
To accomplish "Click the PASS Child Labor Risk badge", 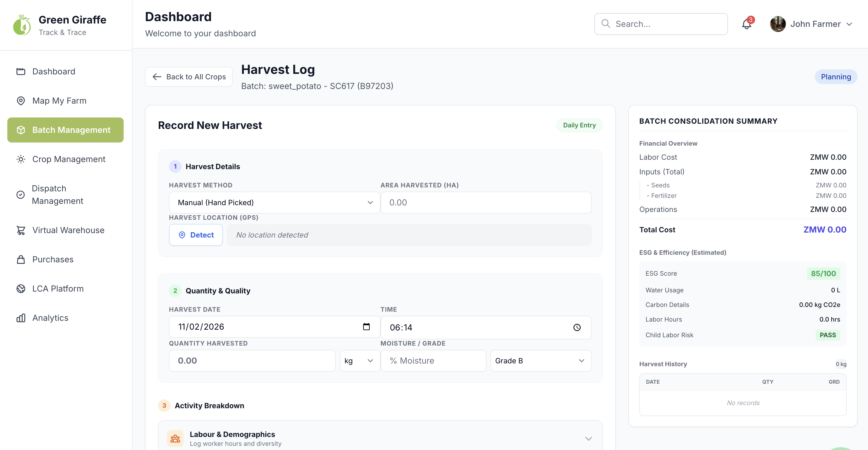I will point(828,335).
